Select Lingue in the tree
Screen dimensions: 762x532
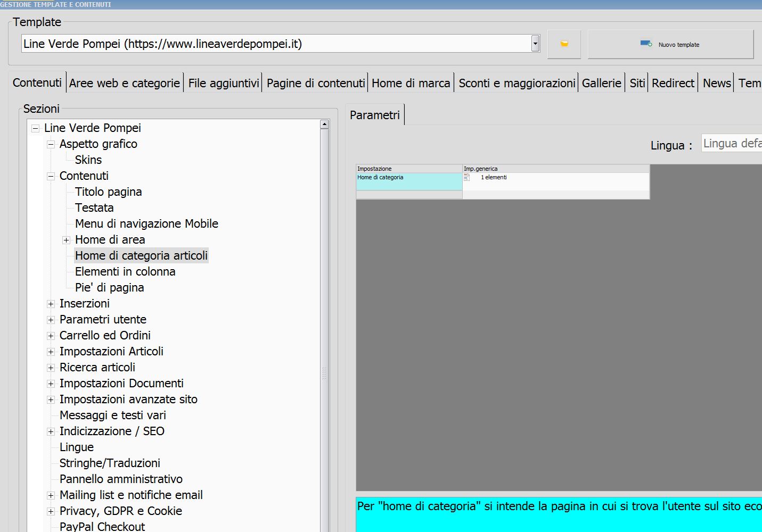point(77,447)
